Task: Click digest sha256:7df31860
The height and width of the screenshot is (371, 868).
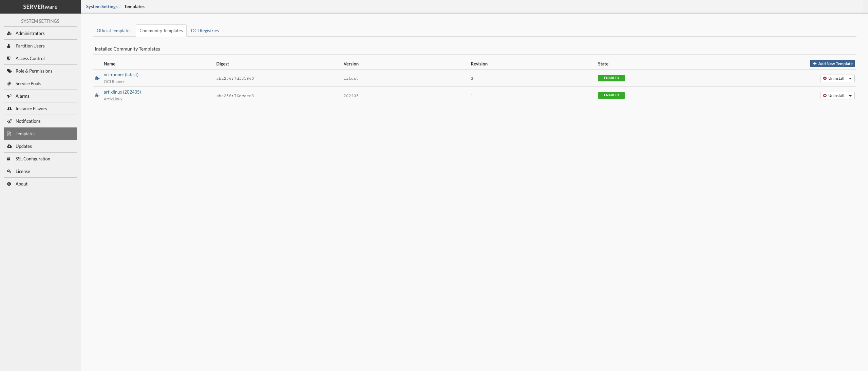Action: point(235,78)
